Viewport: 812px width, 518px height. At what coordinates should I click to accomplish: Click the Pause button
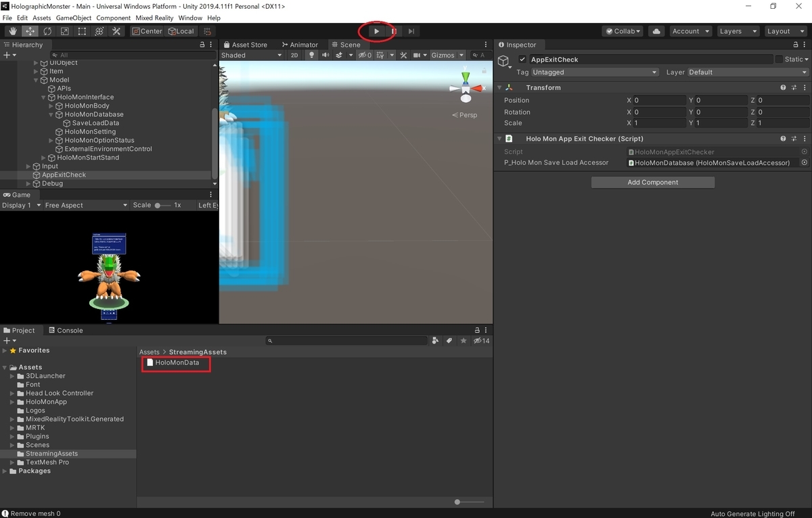click(x=394, y=31)
